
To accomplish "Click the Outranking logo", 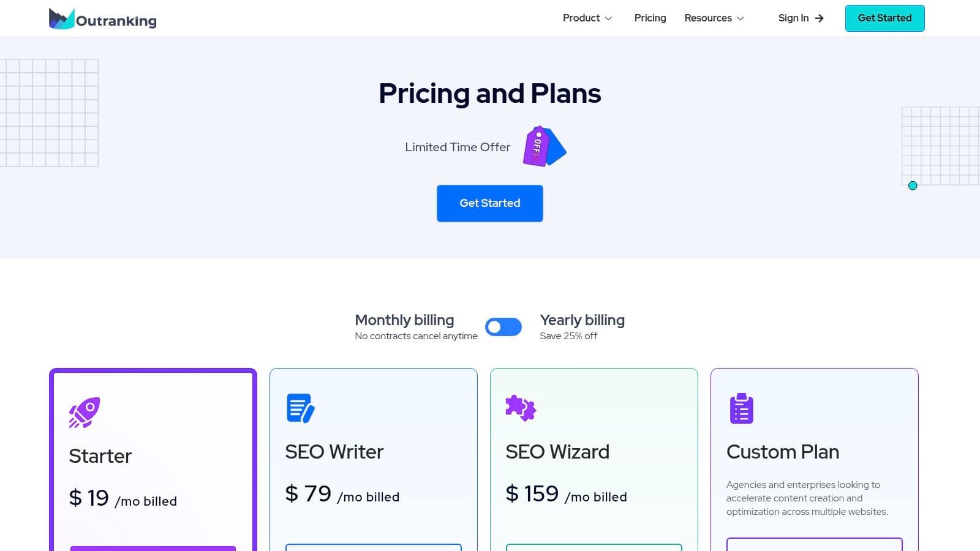I will click(x=102, y=18).
